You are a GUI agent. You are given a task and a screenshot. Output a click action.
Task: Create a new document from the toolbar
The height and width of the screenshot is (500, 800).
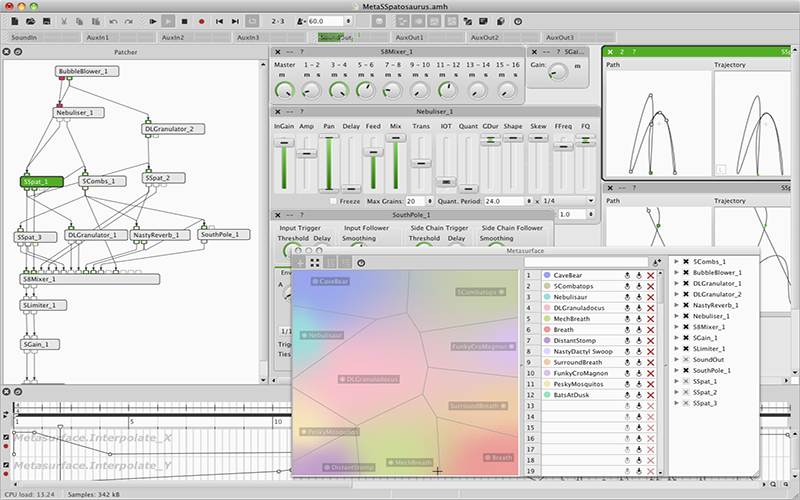tap(15, 21)
